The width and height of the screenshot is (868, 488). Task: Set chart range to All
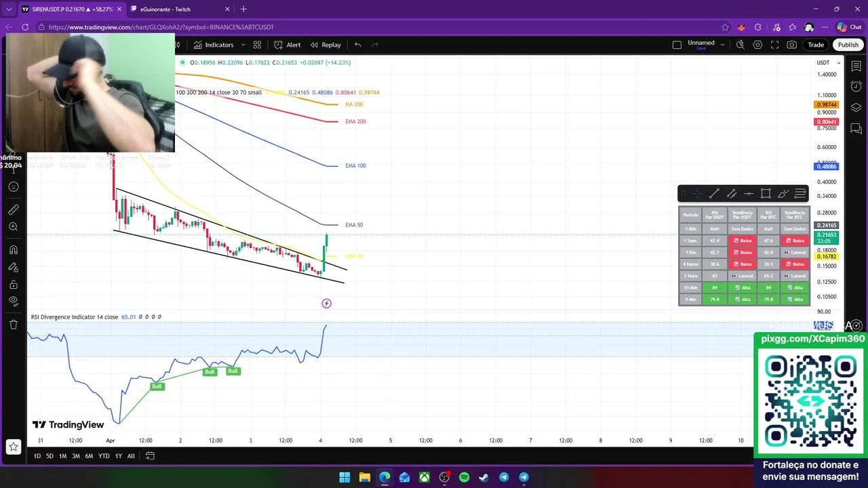pyautogui.click(x=131, y=456)
